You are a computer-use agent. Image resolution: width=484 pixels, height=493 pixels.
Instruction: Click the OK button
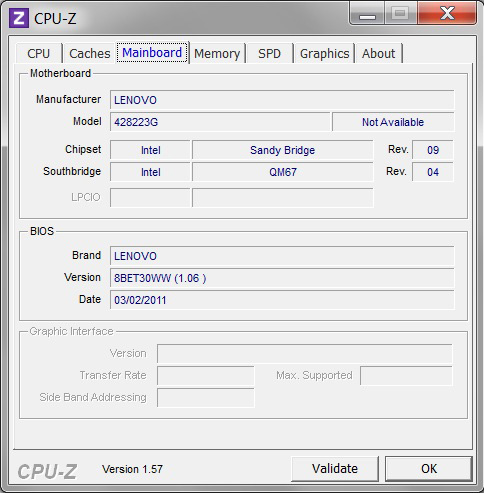point(429,469)
